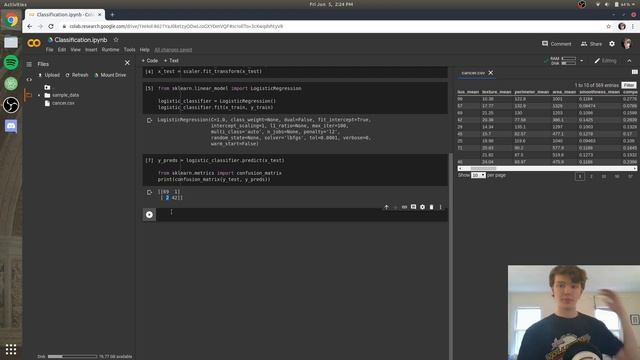Open the Help menu
This screenshot has width=640, height=360.
(144, 50)
